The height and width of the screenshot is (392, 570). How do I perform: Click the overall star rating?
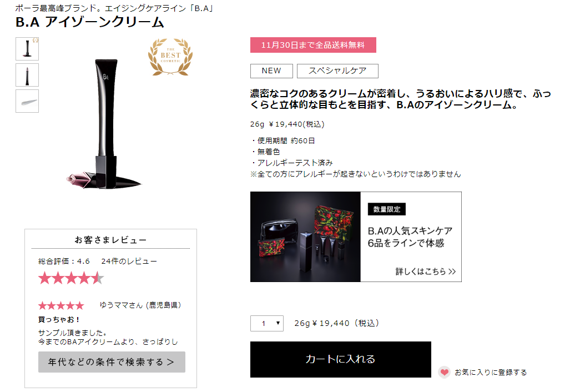click(71, 278)
